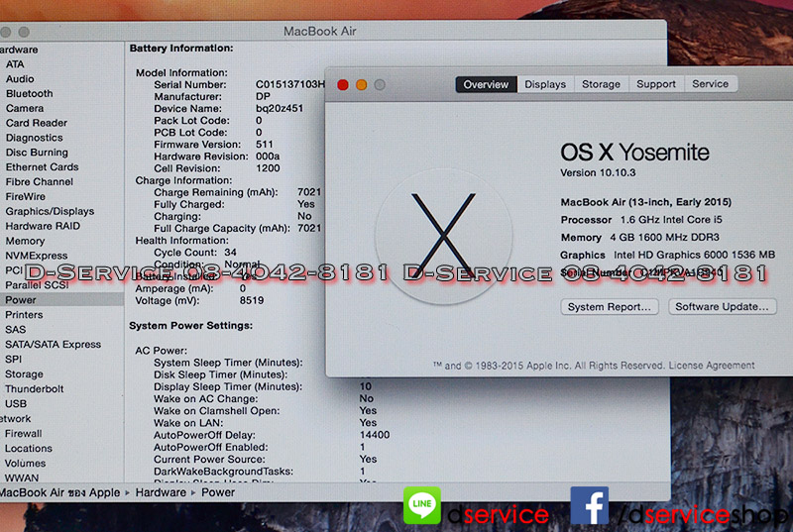Select WWAN under Network
This screenshot has width=793, height=532.
pyautogui.click(x=22, y=478)
